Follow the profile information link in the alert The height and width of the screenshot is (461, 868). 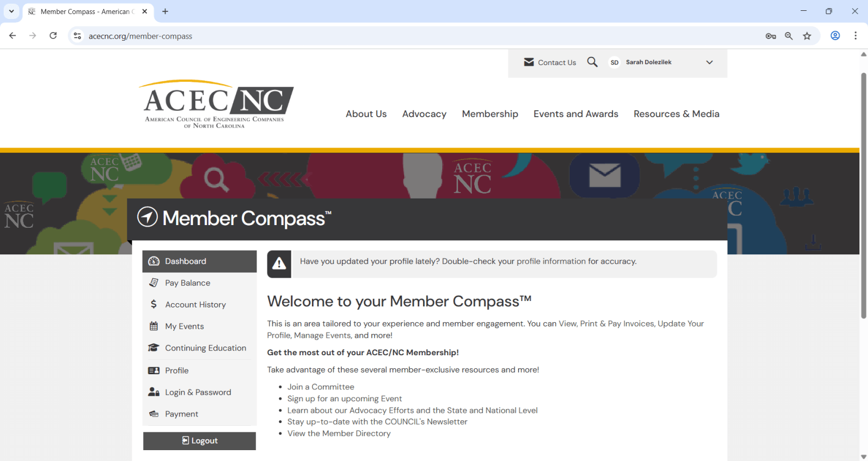point(551,261)
